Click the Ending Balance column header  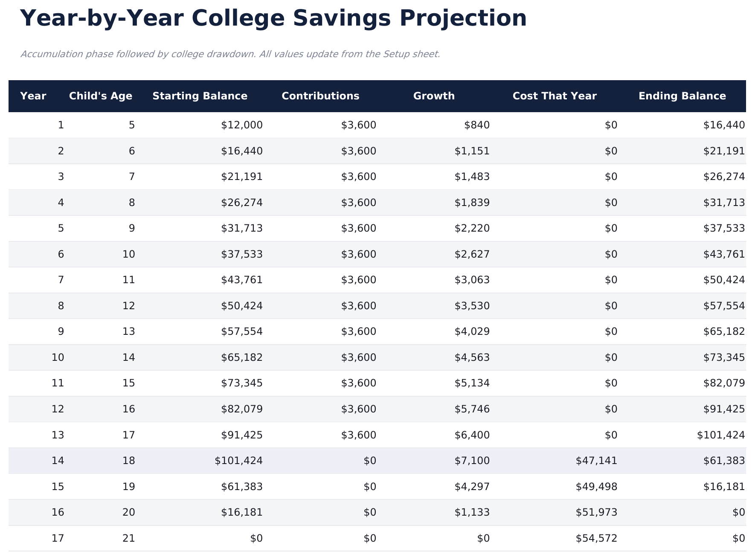682,96
